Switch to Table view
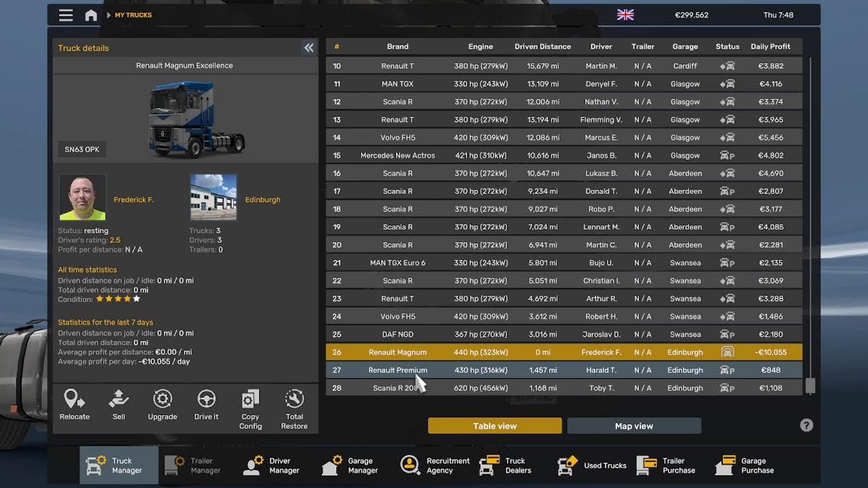Screen dimensions: 868x488 [495, 426]
